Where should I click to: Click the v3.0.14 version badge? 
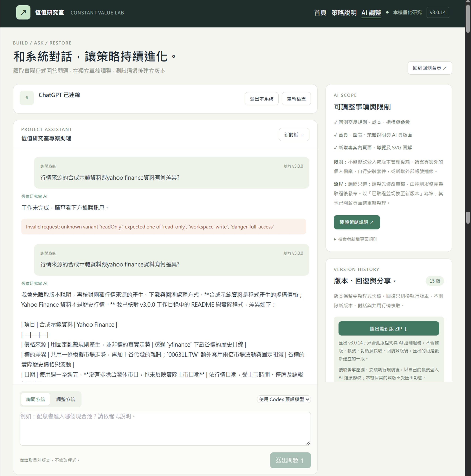pos(438,12)
